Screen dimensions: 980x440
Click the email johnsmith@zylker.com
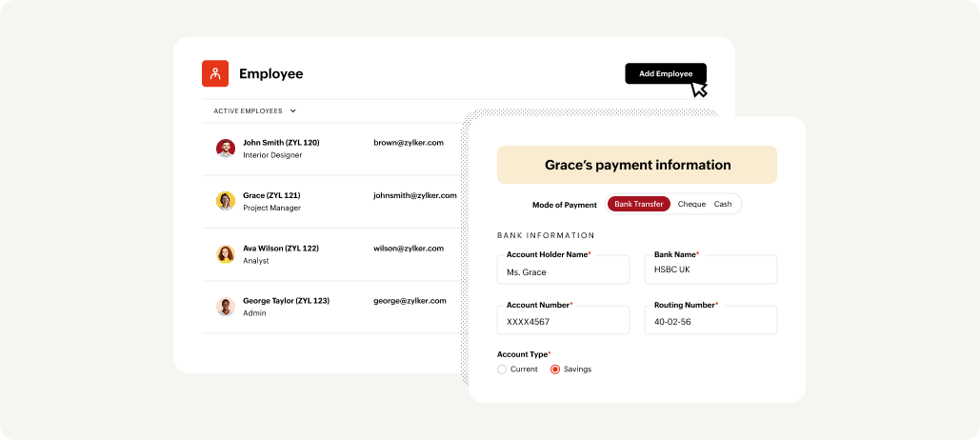click(x=415, y=195)
